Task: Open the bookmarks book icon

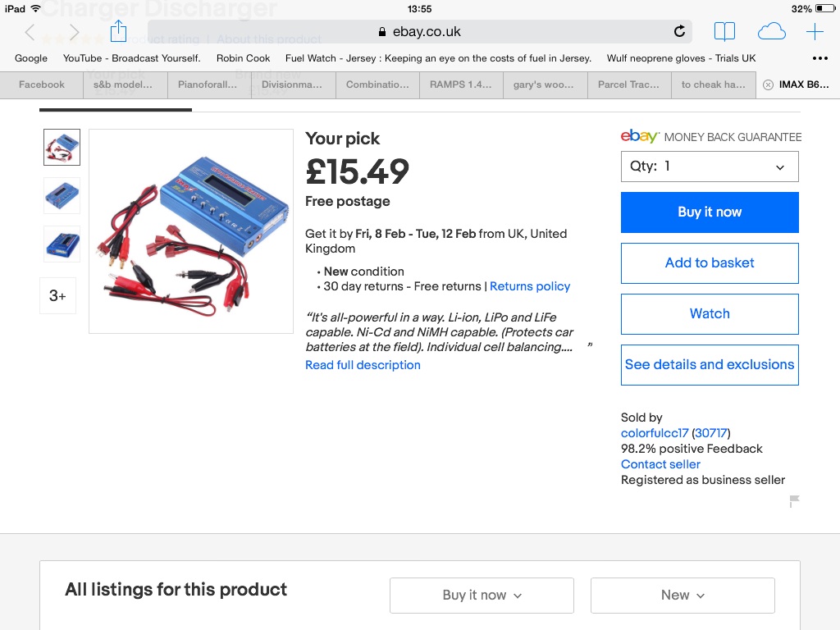Action: (x=724, y=32)
